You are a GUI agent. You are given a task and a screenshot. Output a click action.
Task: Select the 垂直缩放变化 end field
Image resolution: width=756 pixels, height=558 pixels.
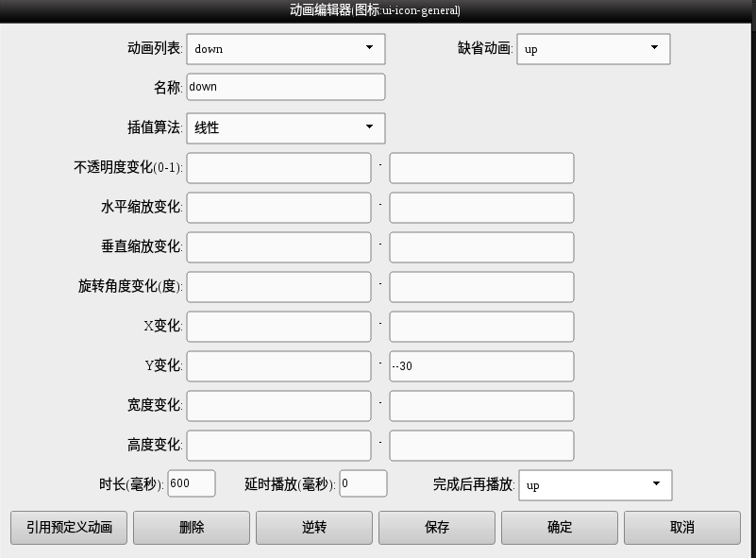click(481, 247)
